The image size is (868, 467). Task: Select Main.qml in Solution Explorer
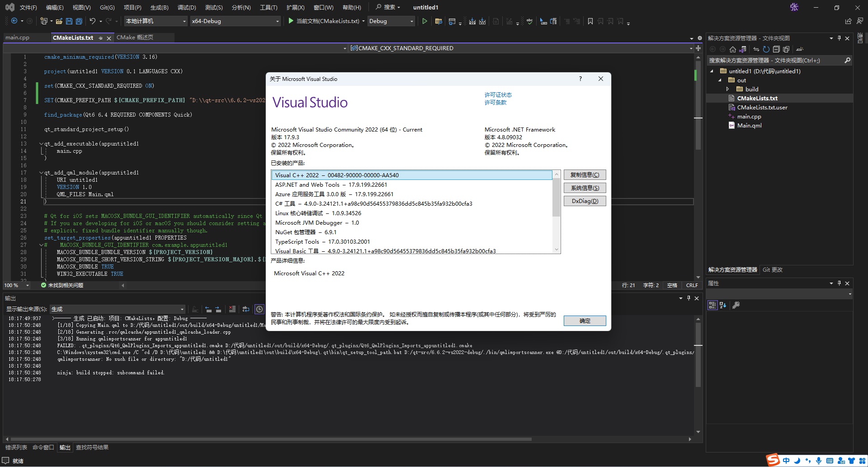[x=749, y=126]
